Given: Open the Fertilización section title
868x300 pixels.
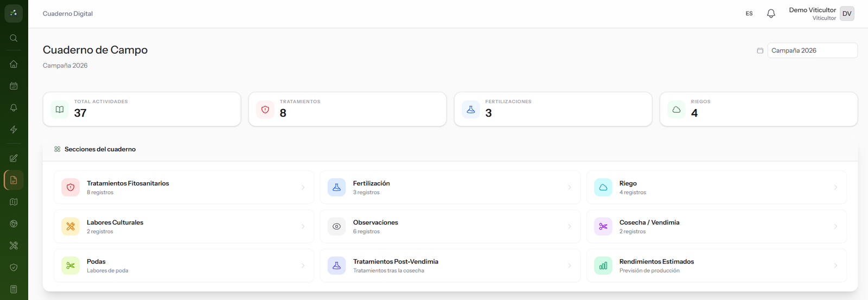Looking at the screenshot, I should click(x=372, y=183).
